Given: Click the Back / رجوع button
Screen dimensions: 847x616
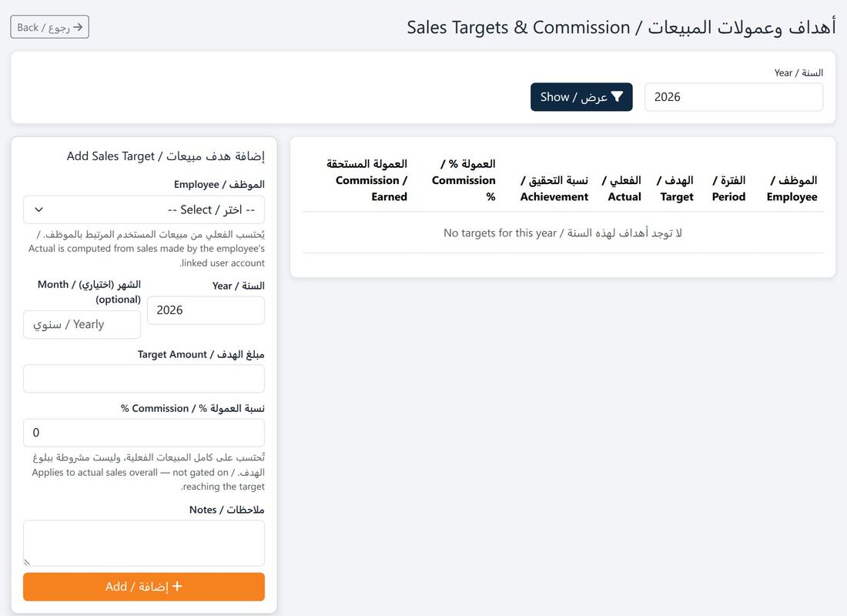Looking at the screenshot, I should [50, 27].
